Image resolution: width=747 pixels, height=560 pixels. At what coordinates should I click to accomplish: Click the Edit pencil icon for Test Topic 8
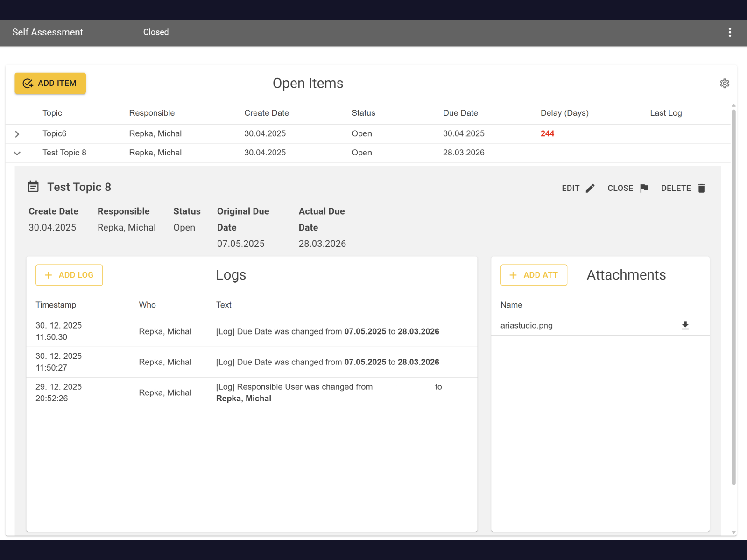click(x=590, y=188)
